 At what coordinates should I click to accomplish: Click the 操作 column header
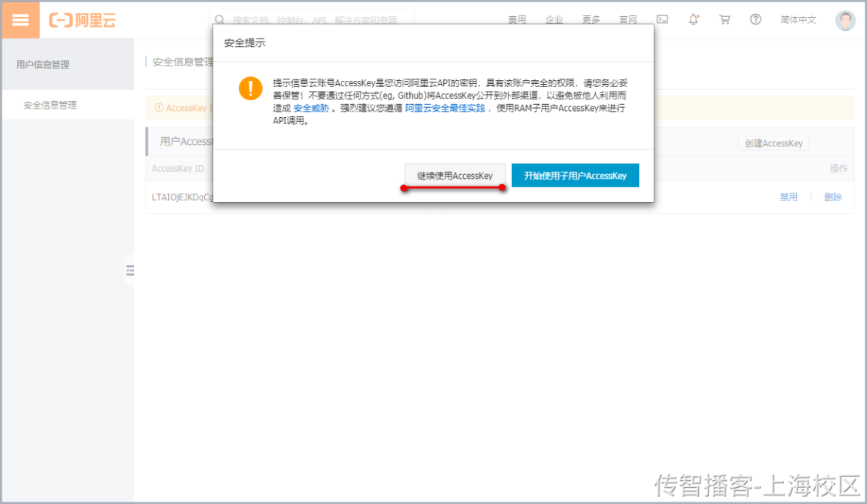coord(838,169)
